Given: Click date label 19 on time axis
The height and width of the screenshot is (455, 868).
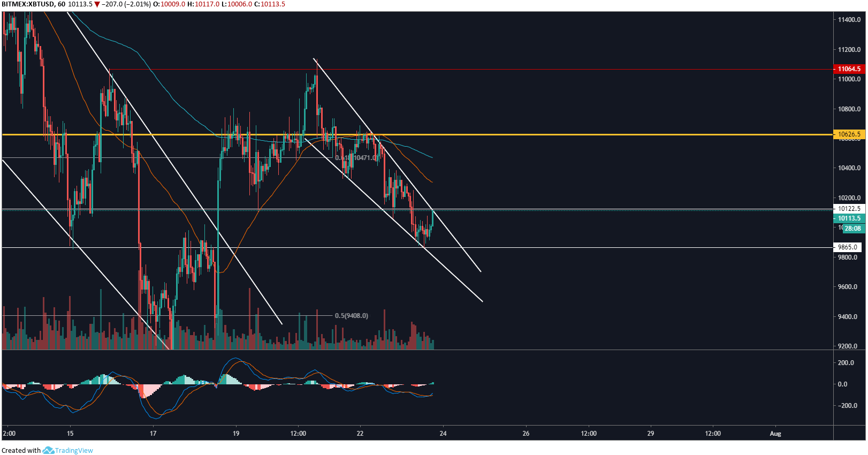Looking at the screenshot, I should (x=236, y=434).
